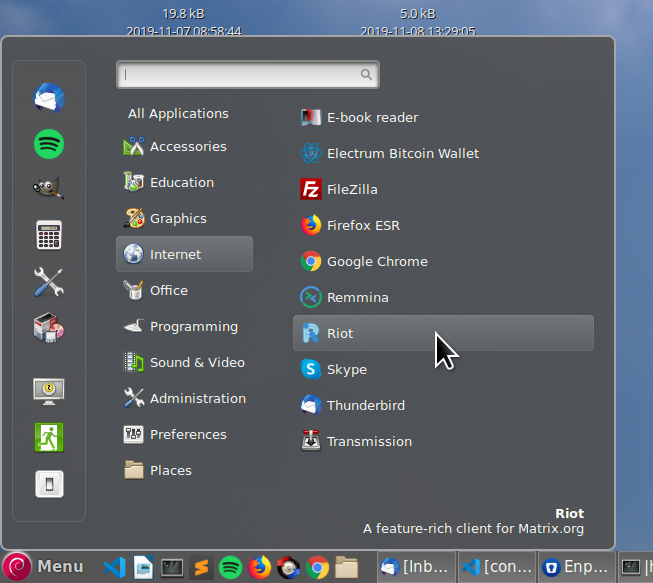
Task: Open System Settings wrench-and-screwdriver icon
Action: [x=49, y=281]
